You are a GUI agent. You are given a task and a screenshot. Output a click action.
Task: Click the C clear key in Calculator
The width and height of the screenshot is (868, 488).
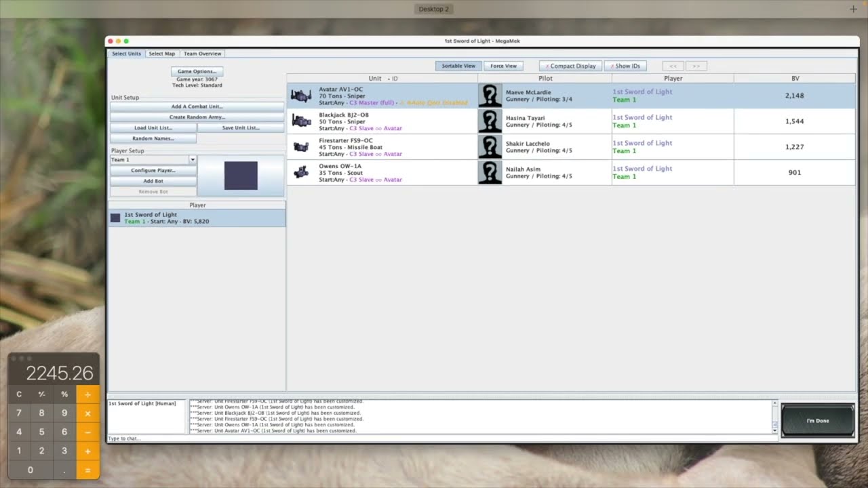click(19, 394)
